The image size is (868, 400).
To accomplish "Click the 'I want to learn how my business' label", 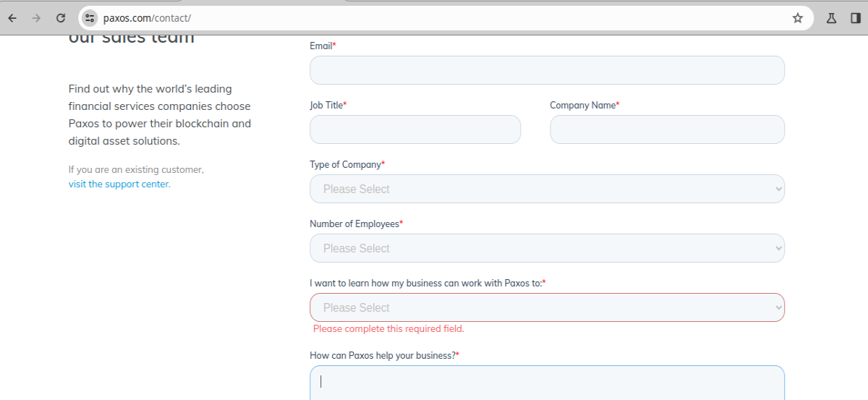I will tap(427, 283).
